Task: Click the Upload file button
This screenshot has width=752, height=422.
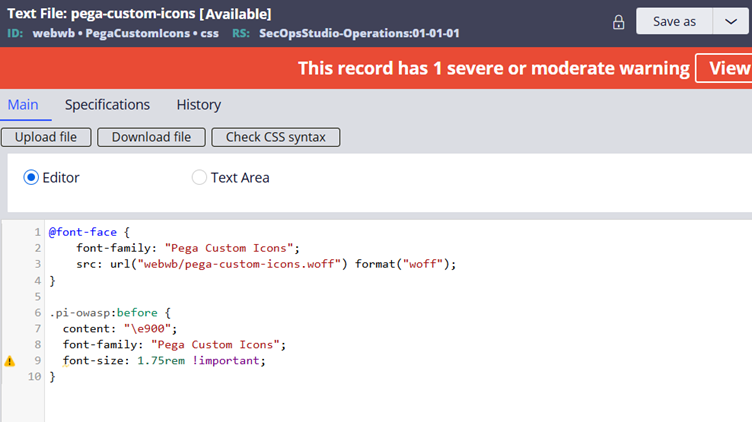Action: tap(47, 137)
